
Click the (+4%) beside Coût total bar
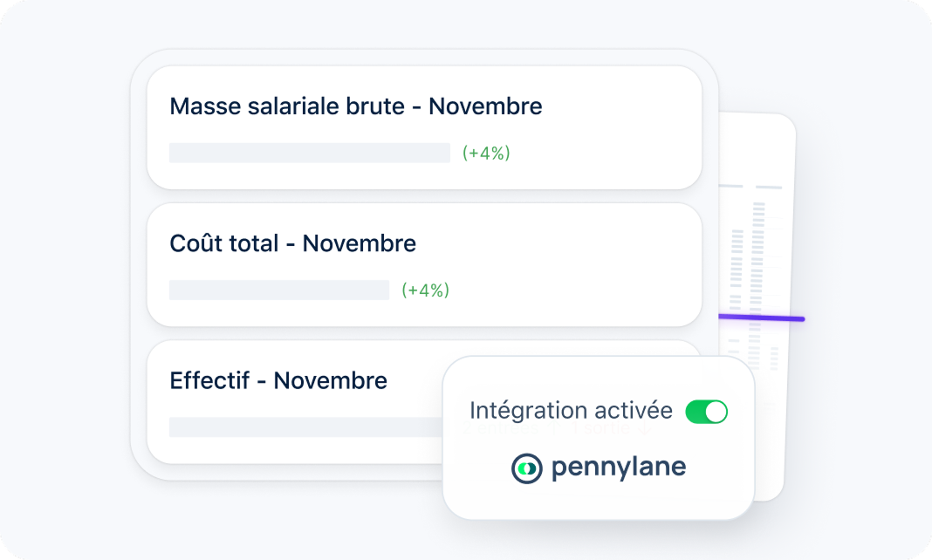click(x=425, y=290)
